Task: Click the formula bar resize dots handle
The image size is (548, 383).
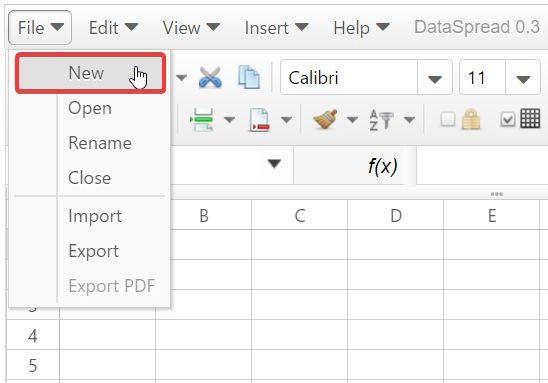Action: click(497, 194)
